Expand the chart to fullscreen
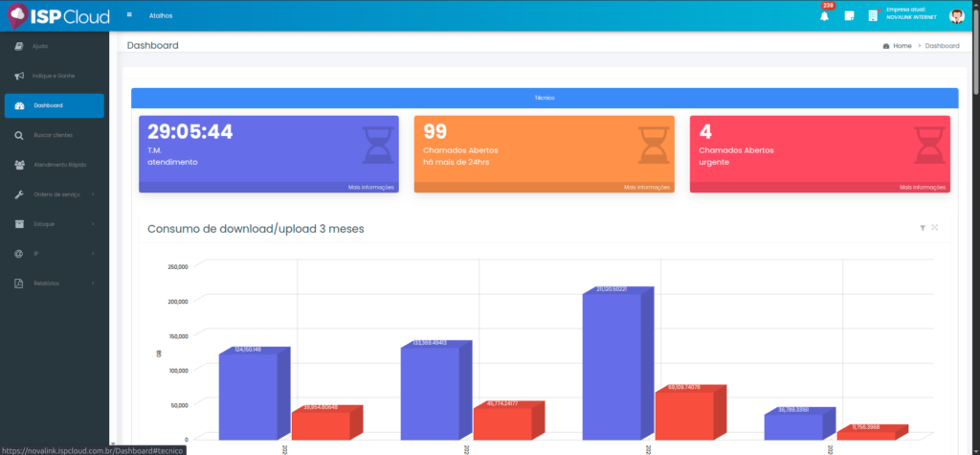Image resolution: width=980 pixels, height=455 pixels. coord(935,228)
